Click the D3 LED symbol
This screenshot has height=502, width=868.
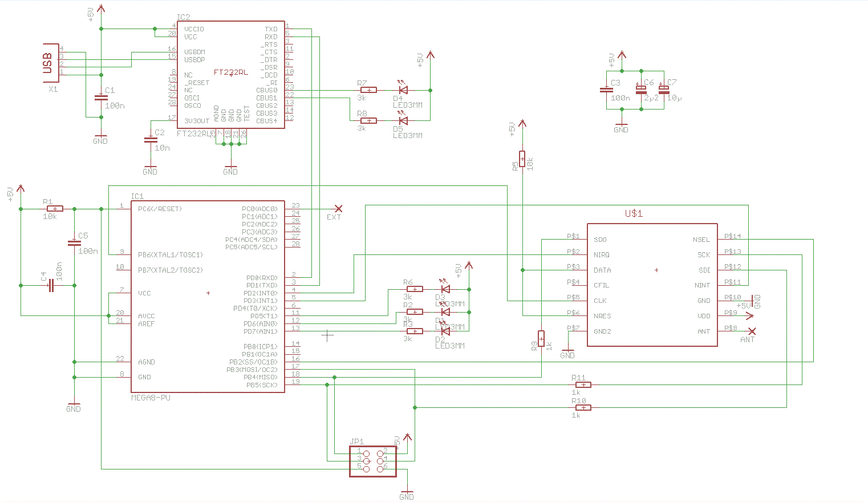click(445, 289)
